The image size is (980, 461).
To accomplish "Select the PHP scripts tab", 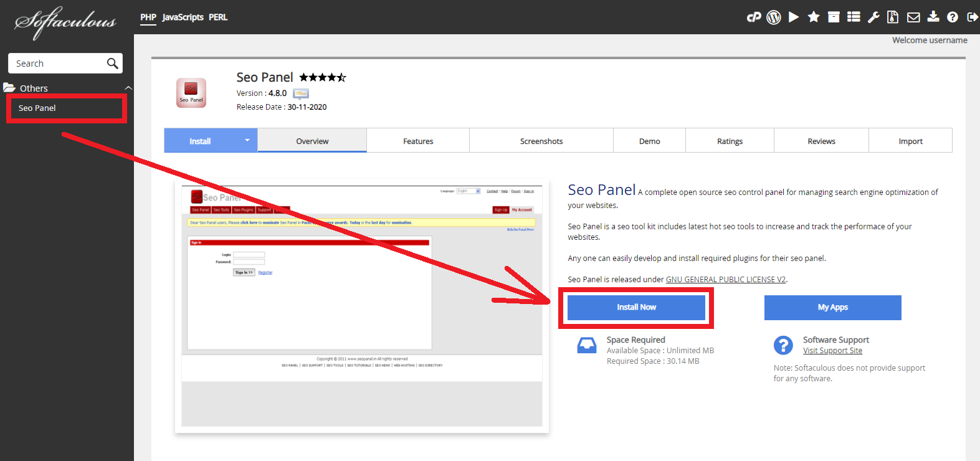I will click(x=148, y=17).
